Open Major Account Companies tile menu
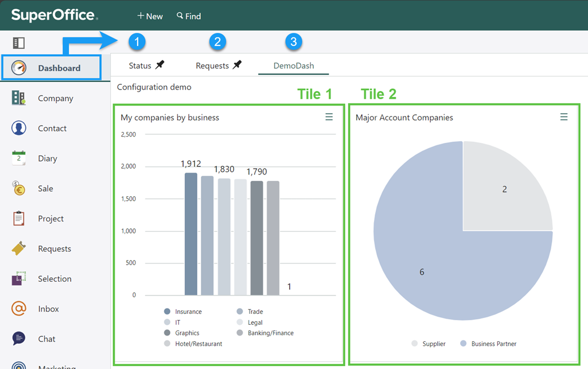The height and width of the screenshot is (369, 588). click(x=564, y=117)
